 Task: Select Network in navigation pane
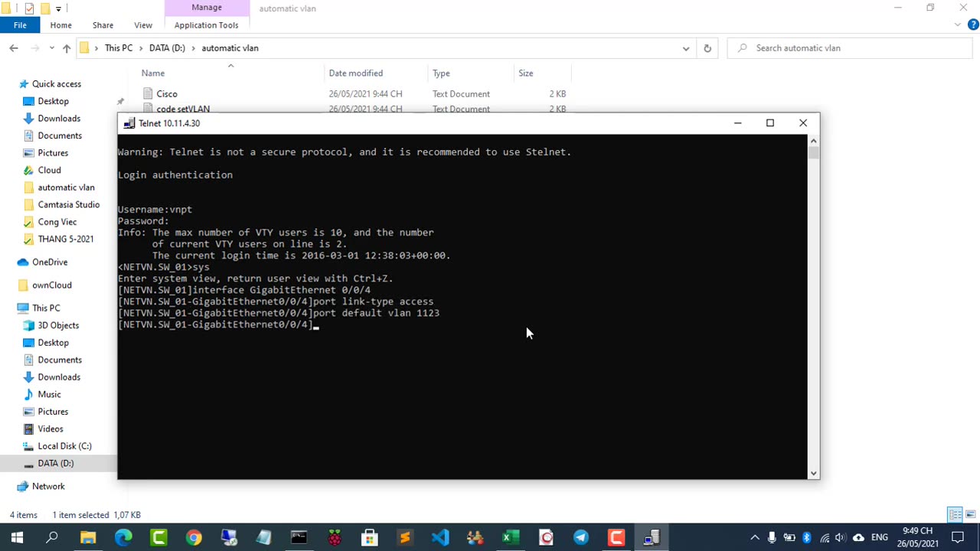click(x=48, y=486)
